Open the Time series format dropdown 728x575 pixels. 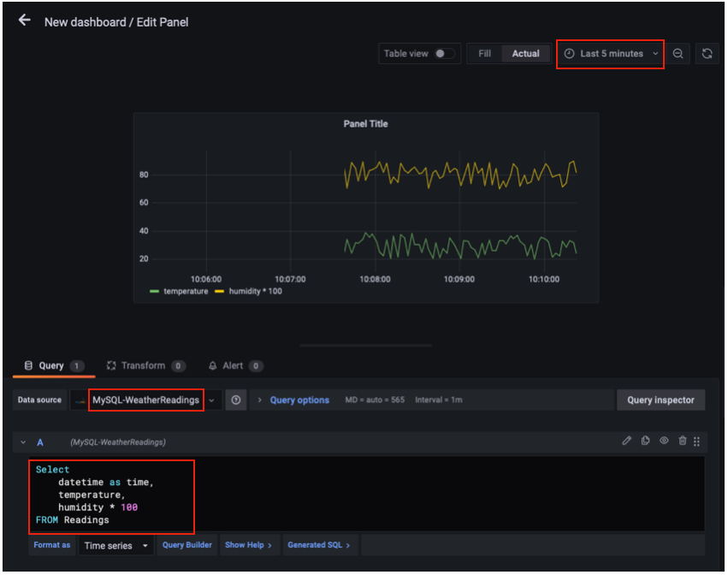point(115,545)
